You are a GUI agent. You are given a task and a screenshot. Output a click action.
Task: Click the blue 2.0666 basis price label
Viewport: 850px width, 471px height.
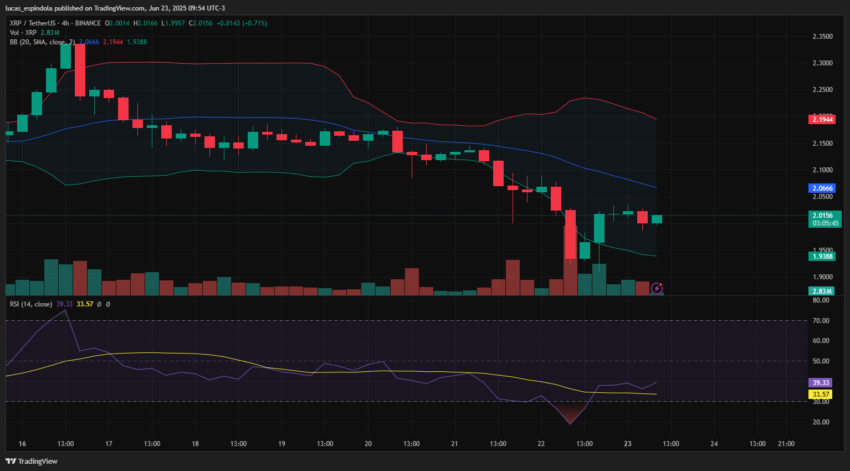822,188
